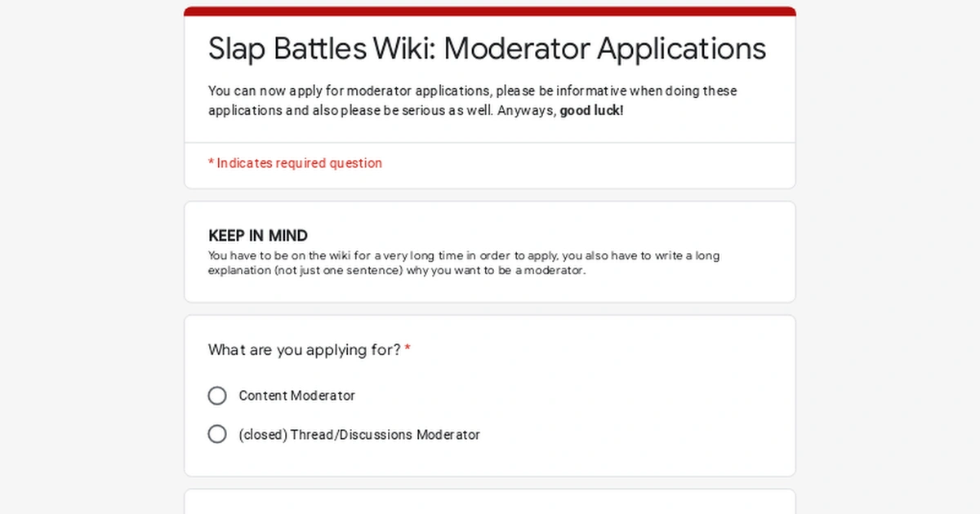Click the red asterisk beside the question
Screen dimensions: 980x514
[x=407, y=349]
